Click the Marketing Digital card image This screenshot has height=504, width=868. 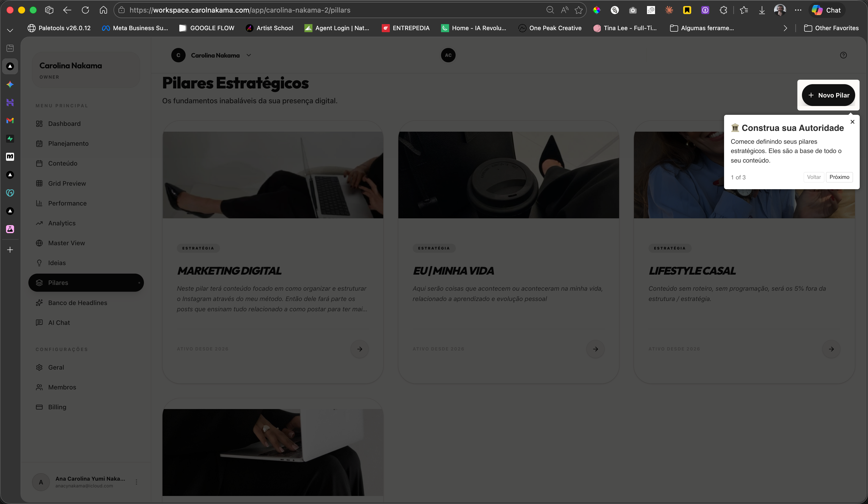pyautogui.click(x=273, y=175)
